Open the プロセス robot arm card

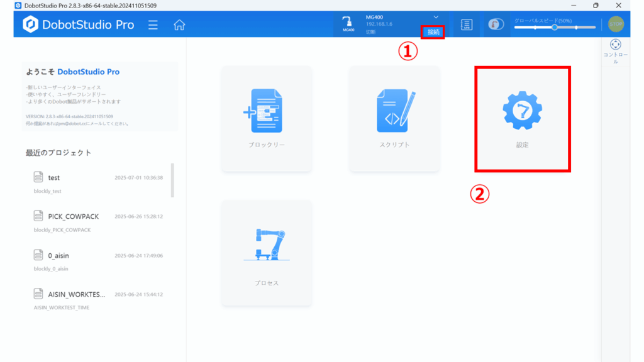coord(267,253)
